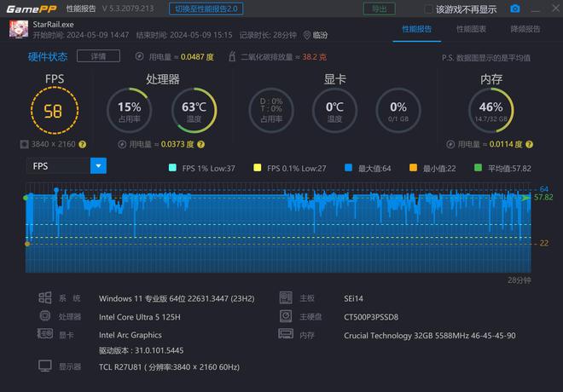The width and height of the screenshot is (563, 392).
Task: Click power icon before memory 用电量
Action: 450,144
